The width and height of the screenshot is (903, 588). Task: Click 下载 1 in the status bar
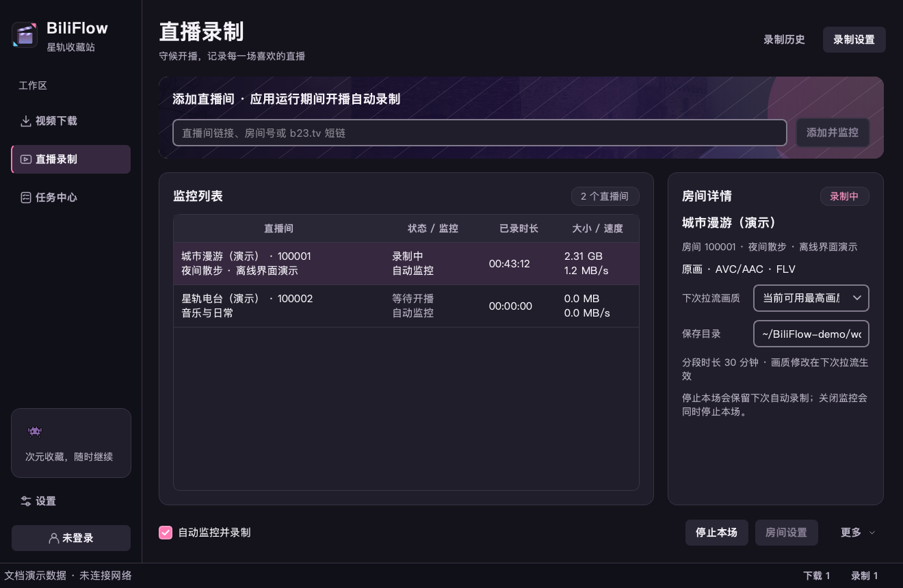tap(817, 576)
